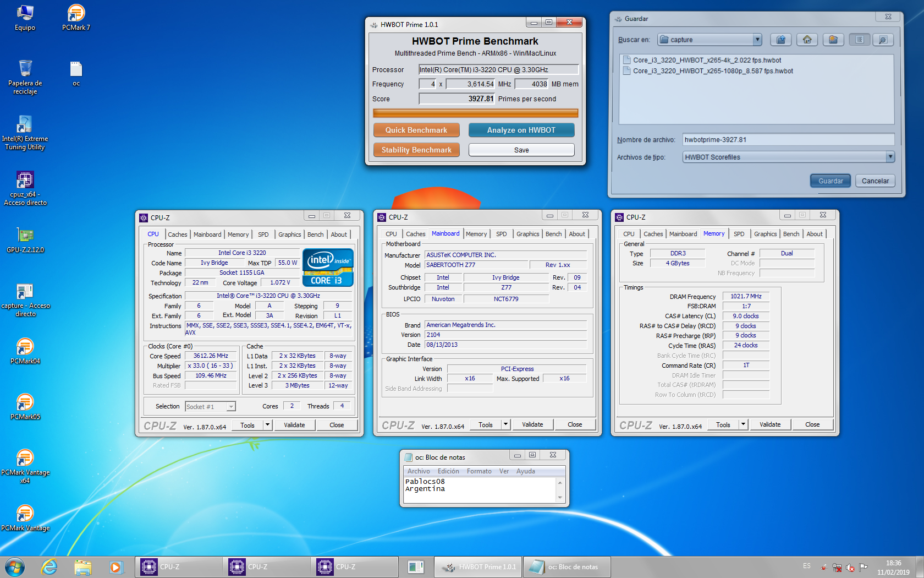The image size is (924, 578).
Task: Expand Tools dropdown arrow in Memory window
Action: click(743, 424)
